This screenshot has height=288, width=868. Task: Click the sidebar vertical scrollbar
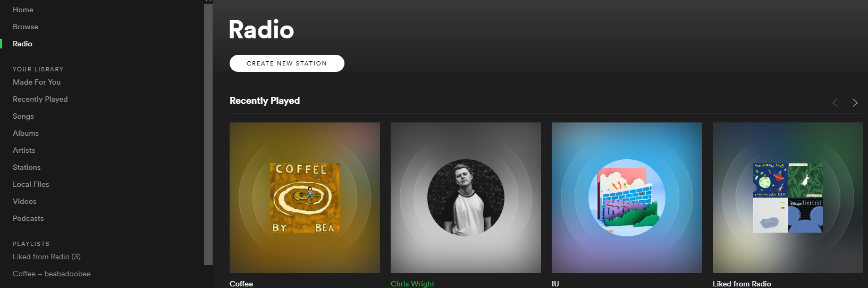coord(208,133)
